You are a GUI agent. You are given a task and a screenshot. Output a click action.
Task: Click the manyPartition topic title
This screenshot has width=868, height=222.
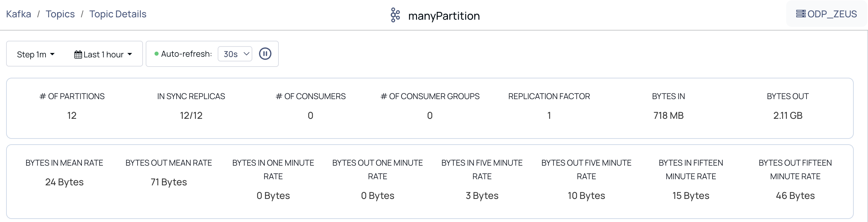(444, 16)
